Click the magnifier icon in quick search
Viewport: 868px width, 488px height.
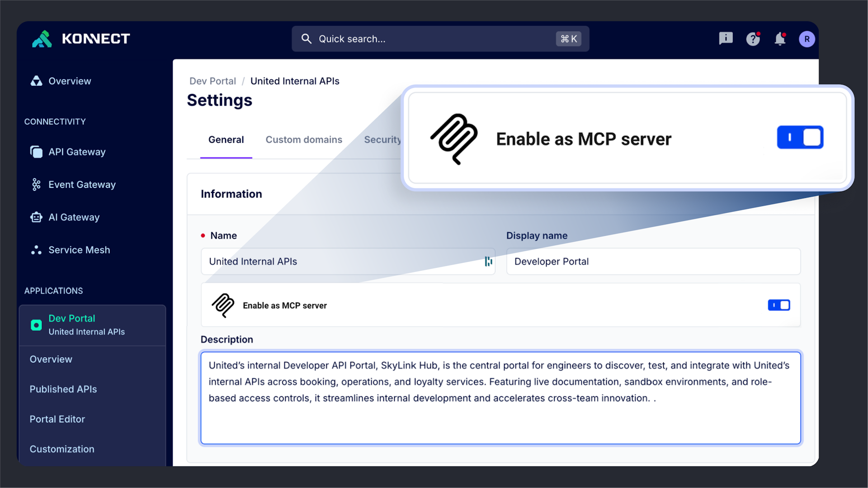click(307, 39)
